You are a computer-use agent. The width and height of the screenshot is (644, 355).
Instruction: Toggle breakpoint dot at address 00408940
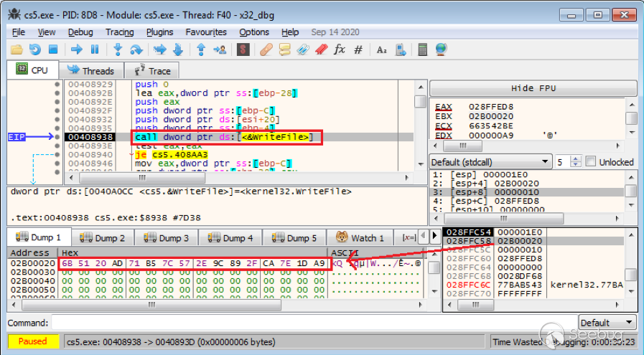(57, 154)
